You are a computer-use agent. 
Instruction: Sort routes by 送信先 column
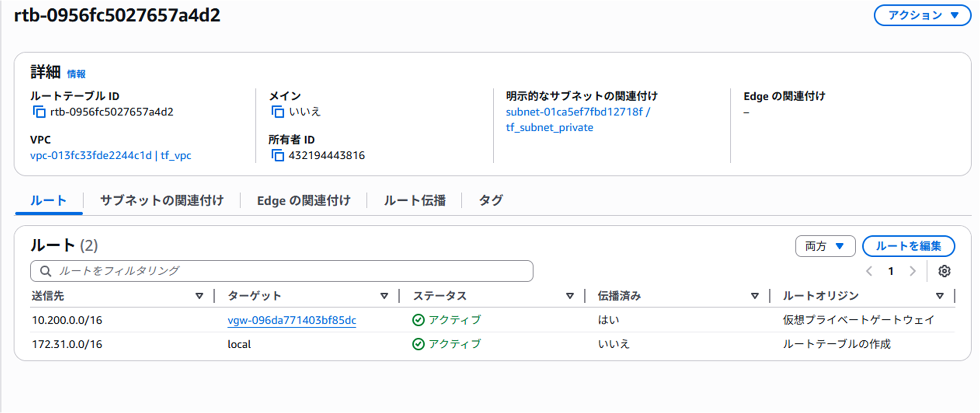199,296
